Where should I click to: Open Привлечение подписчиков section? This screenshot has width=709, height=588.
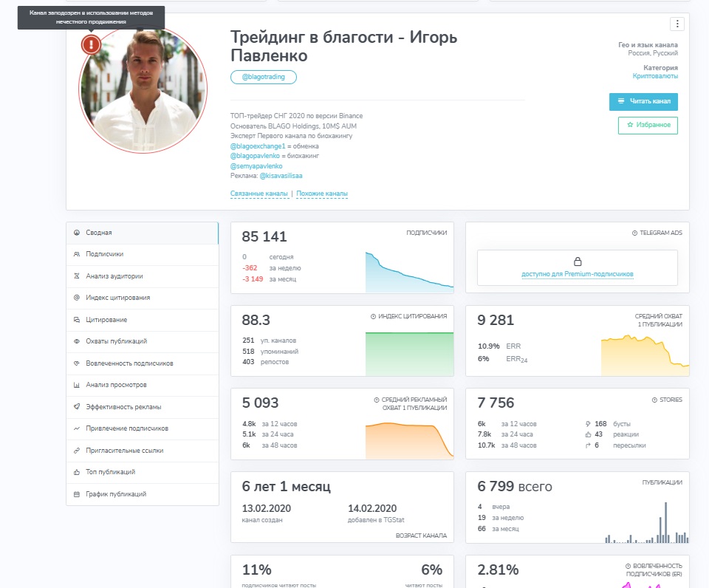tap(143, 428)
